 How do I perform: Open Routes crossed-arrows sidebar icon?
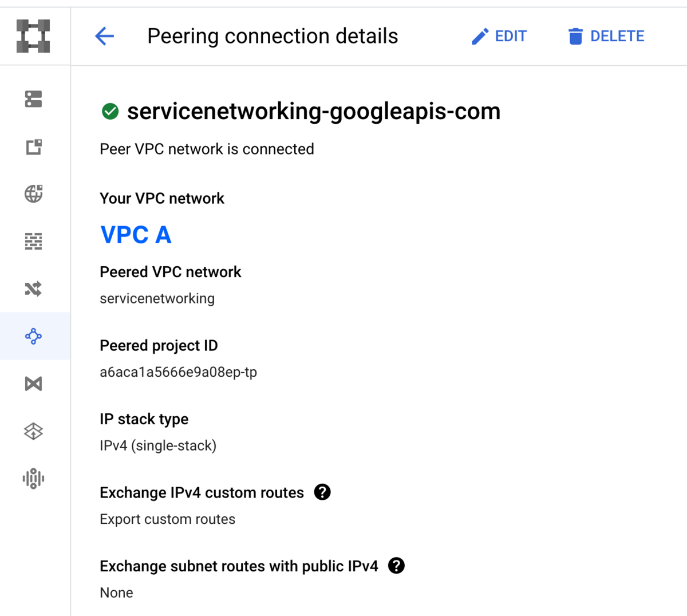click(x=33, y=289)
